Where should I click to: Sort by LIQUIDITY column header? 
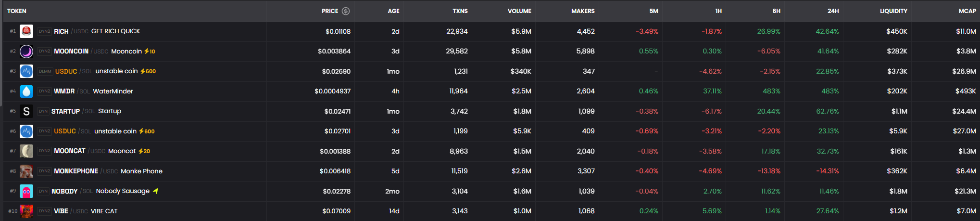tap(893, 11)
